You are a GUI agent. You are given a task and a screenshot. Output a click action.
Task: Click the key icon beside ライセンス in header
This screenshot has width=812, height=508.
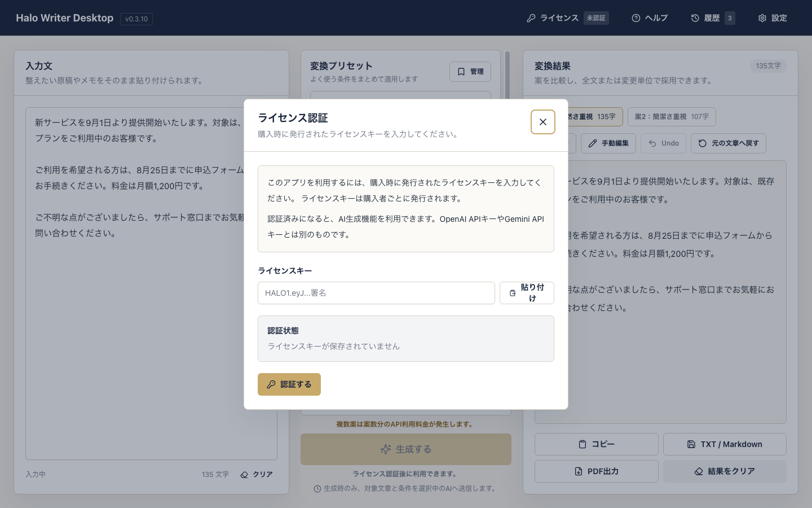(531, 18)
